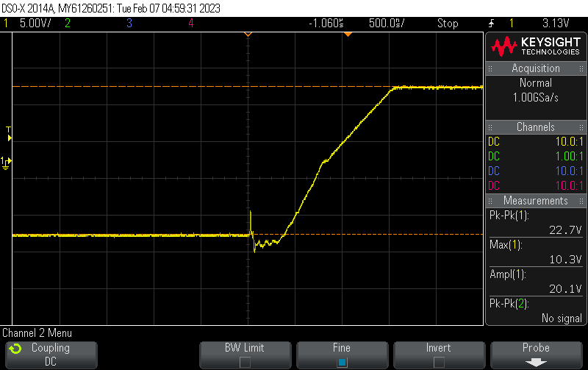
Task: Toggle the Invert checkbox
Action: point(439,362)
